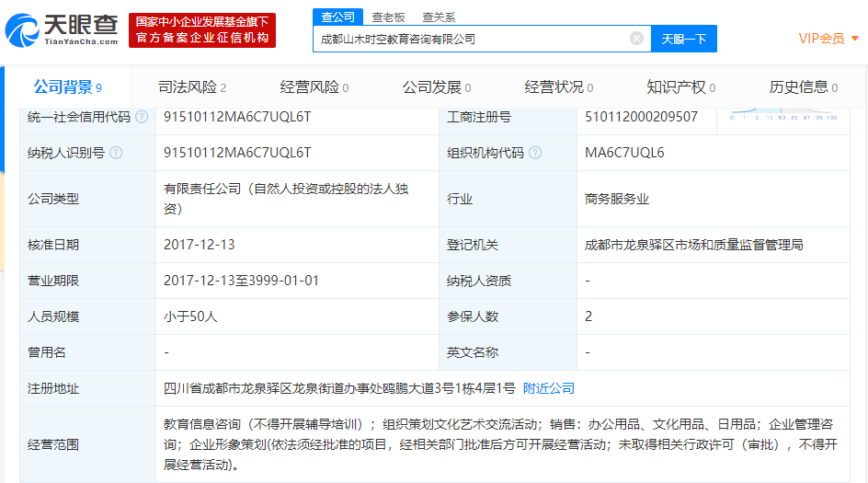The image size is (868, 483).
Task: Click help icon beside 统一社会信用代码
Action: click(x=142, y=117)
